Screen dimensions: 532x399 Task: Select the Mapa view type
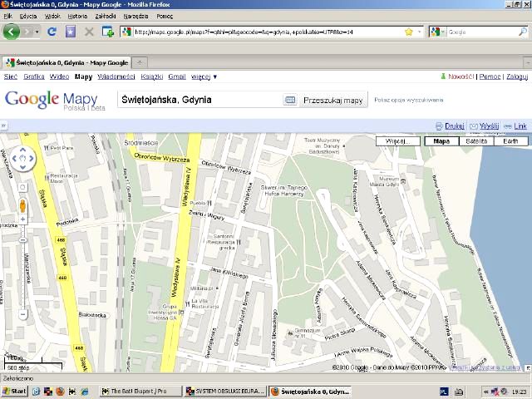[x=442, y=141]
